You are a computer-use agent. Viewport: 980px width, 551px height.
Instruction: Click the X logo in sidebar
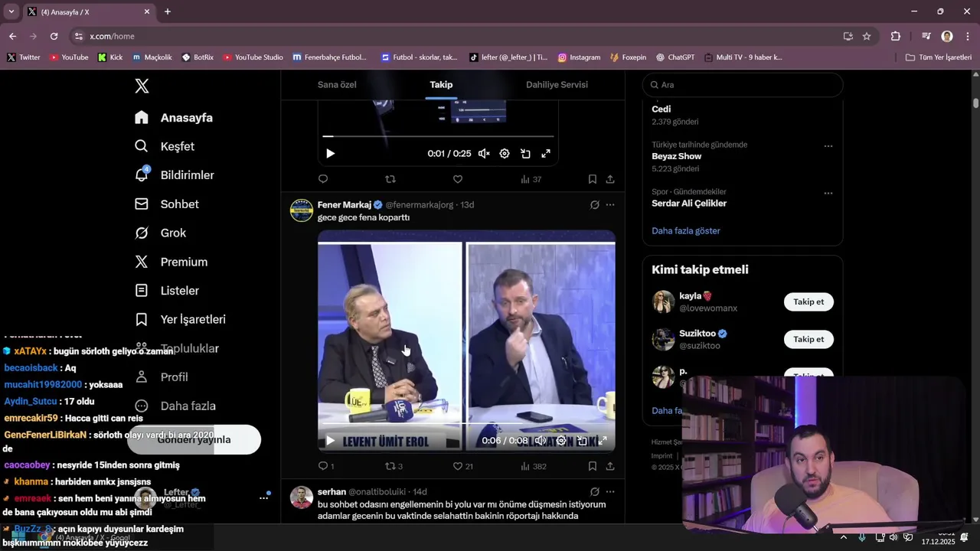tap(142, 86)
